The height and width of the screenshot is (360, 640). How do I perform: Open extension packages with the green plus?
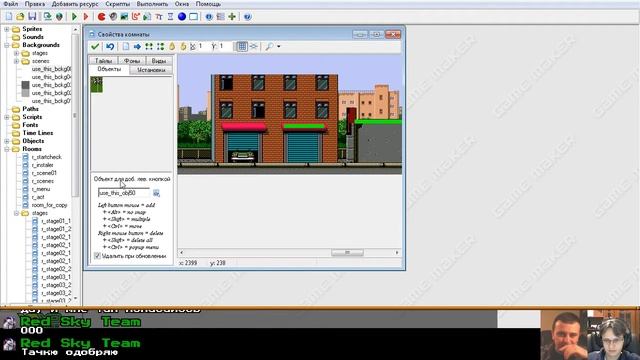[232, 16]
